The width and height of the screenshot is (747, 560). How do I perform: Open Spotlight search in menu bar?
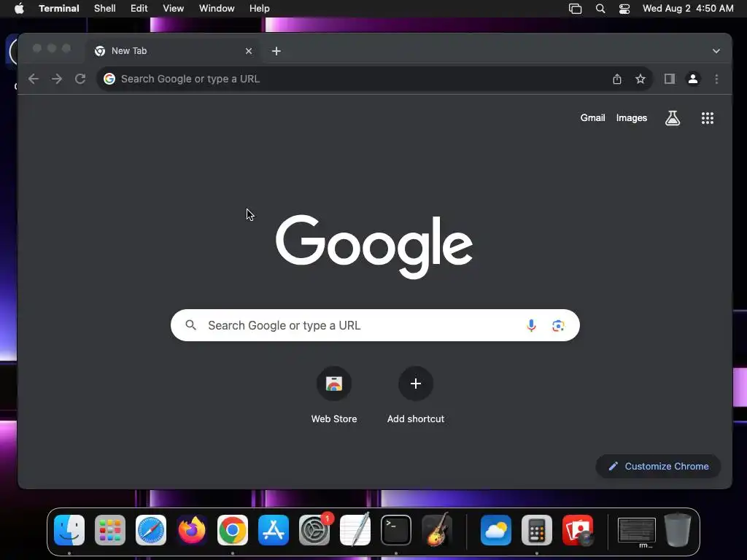click(x=600, y=9)
